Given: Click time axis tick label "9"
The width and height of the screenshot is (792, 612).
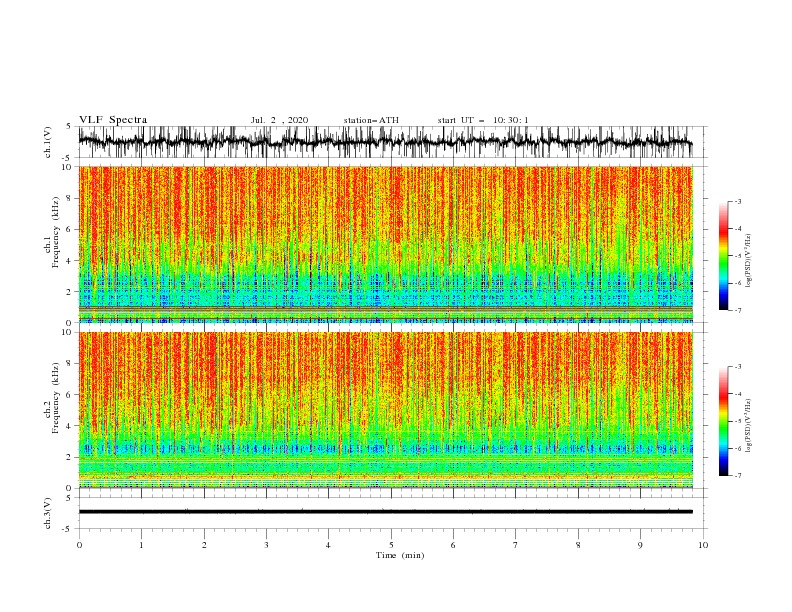Looking at the screenshot, I should [x=640, y=545].
